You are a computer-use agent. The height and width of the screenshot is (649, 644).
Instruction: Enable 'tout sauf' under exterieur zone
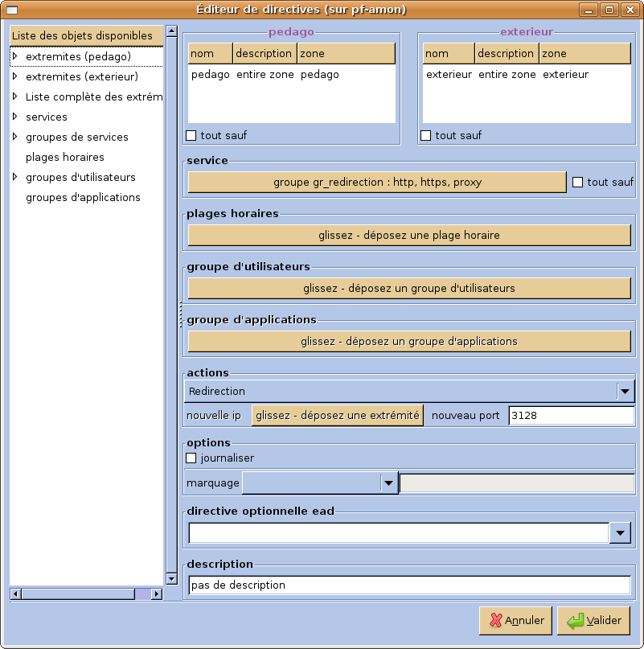(x=425, y=135)
